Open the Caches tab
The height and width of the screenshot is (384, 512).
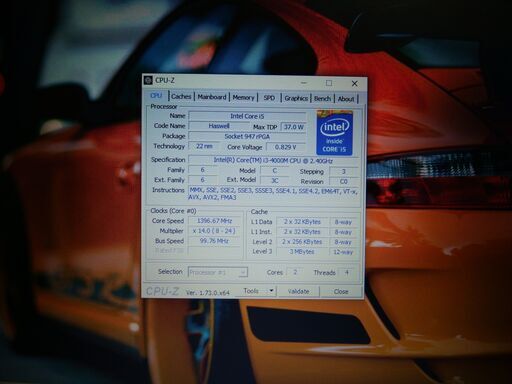(181, 97)
